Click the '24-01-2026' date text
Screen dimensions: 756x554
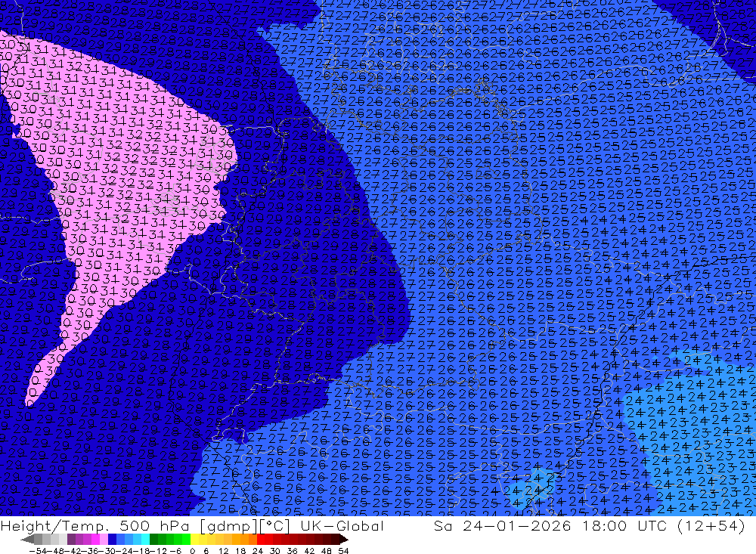[x=517, y=525]
